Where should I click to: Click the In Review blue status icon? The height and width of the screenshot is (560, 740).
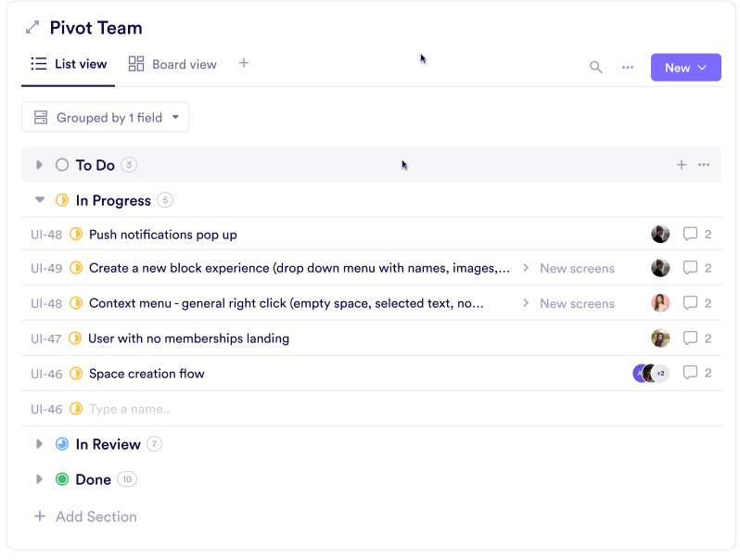click(62, 444)
